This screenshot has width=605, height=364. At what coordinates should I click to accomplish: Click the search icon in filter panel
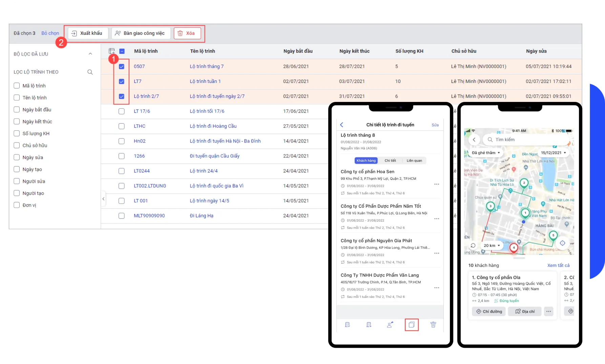click(90, 72)
